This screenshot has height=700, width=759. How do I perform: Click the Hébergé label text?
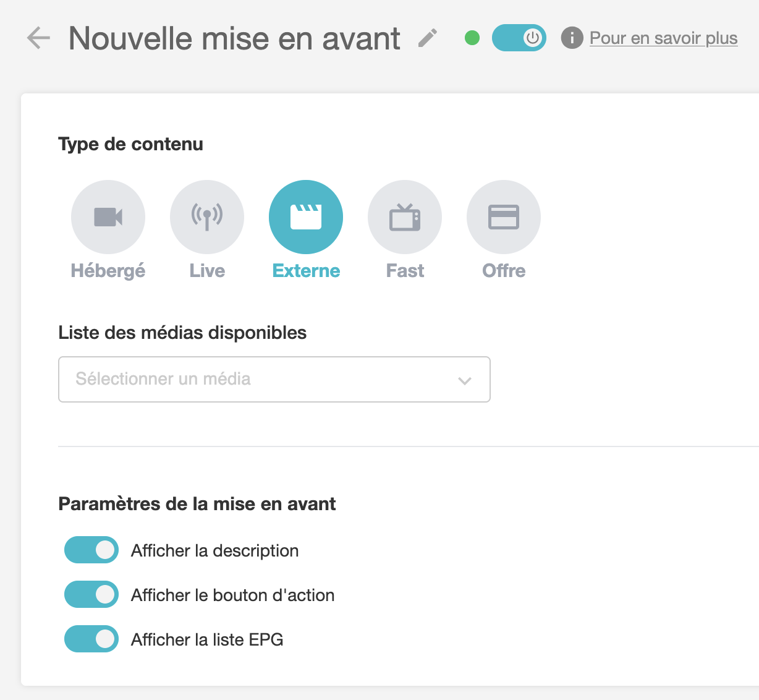108,271
